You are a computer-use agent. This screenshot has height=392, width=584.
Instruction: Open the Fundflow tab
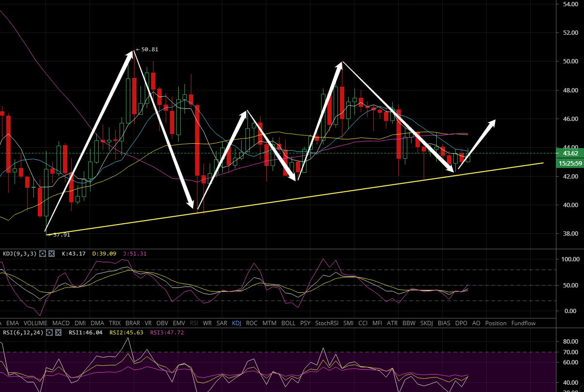(x=523, y=323)
